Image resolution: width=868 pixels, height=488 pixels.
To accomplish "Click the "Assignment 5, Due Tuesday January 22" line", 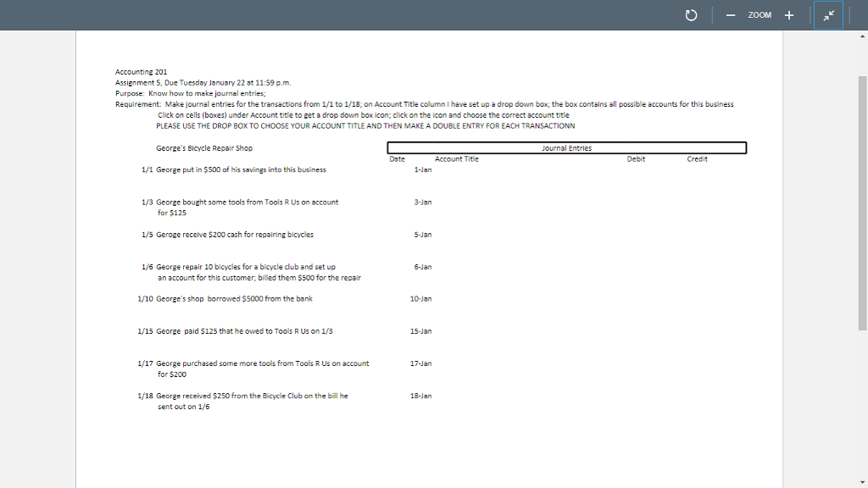I will 203,82.
